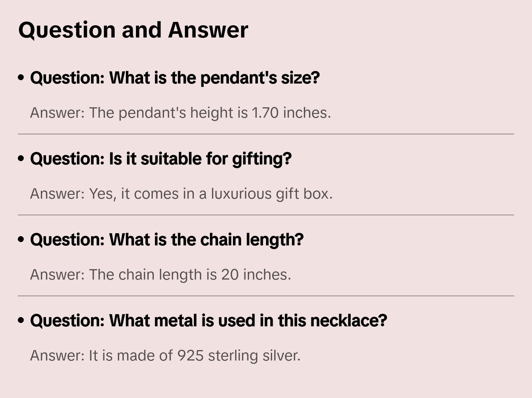Screen dimensions: 532x398
Task: Select the pendant height answer text
Action: (x=180, y=112)
